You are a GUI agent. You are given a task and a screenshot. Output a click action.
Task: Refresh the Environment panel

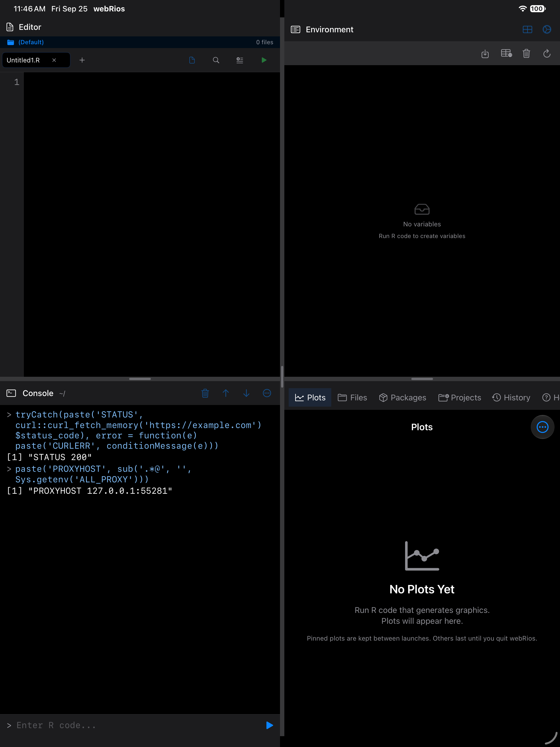pos(547,53)
